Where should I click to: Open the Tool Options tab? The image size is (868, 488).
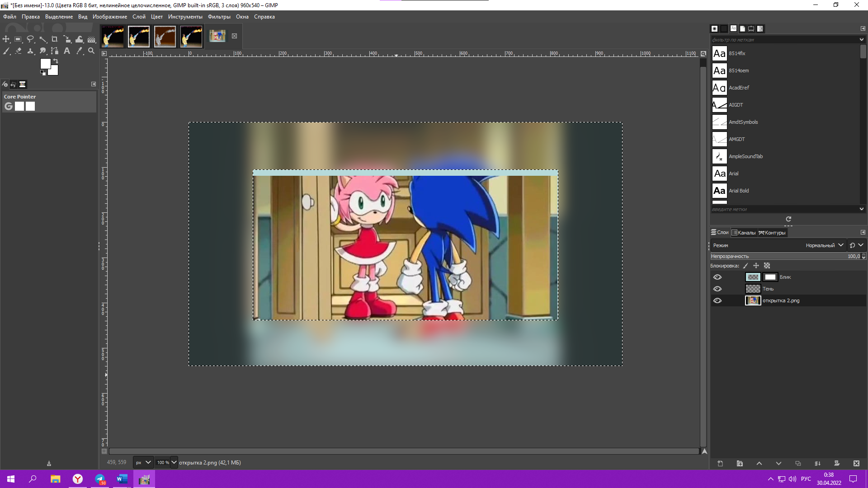tap(5, 84)
